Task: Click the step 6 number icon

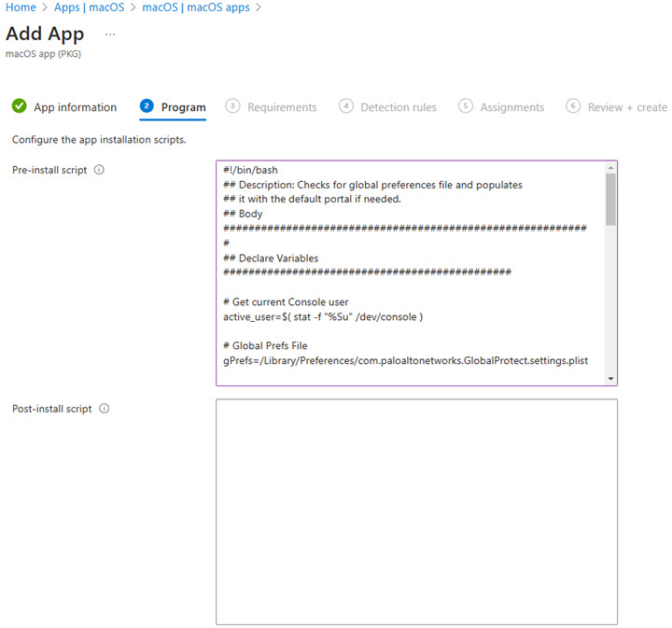Action: [573, 106]
